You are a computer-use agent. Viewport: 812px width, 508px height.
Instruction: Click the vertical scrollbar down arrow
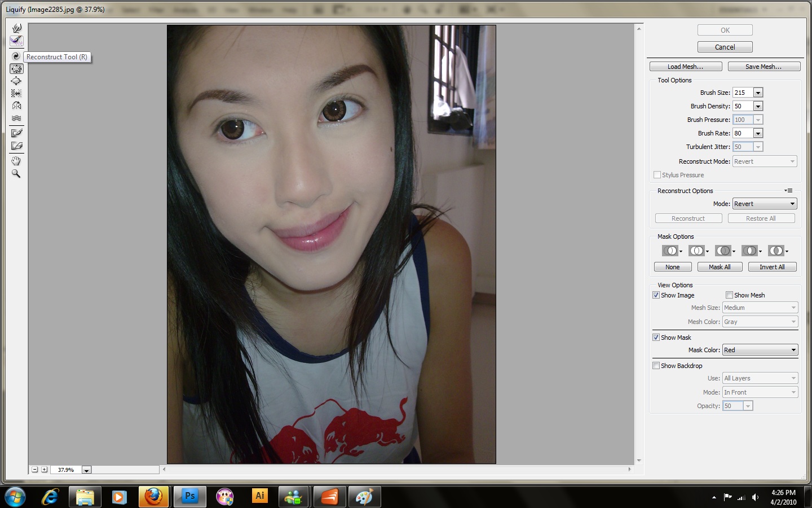pyautogui.click(x=639, y=461)
